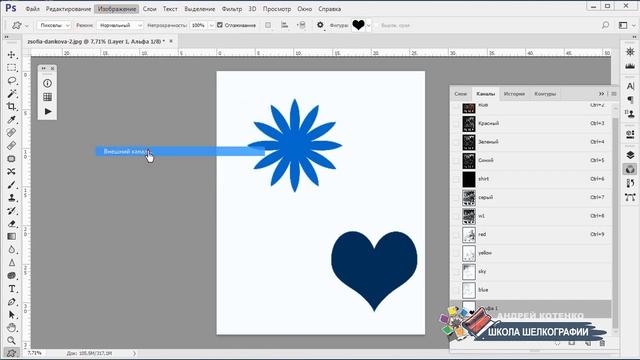This screenshot has height=360, width=640.
Task: Select the Lasso tool
Action: (11, 80)
